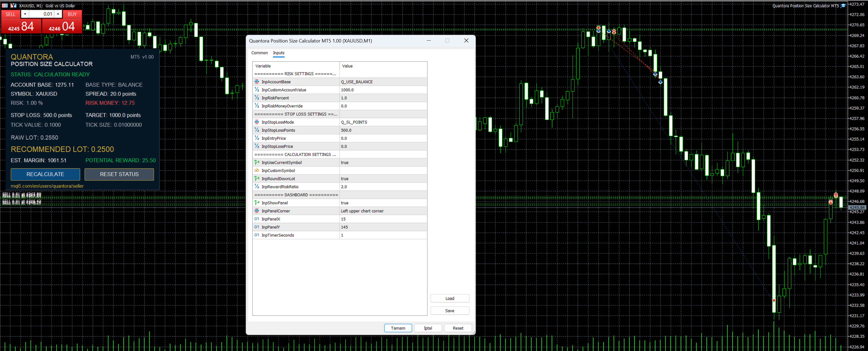Confirm the dialog with Tamam

coord(398,328)
